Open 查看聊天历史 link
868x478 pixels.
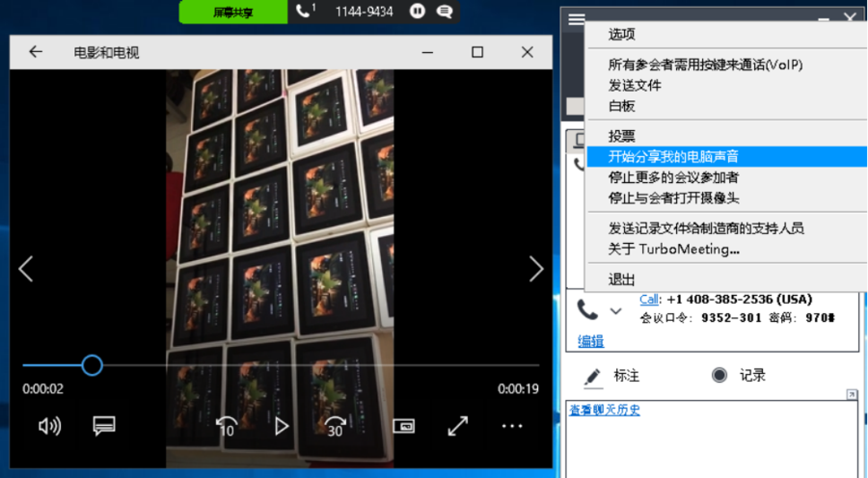coord(605,410)
